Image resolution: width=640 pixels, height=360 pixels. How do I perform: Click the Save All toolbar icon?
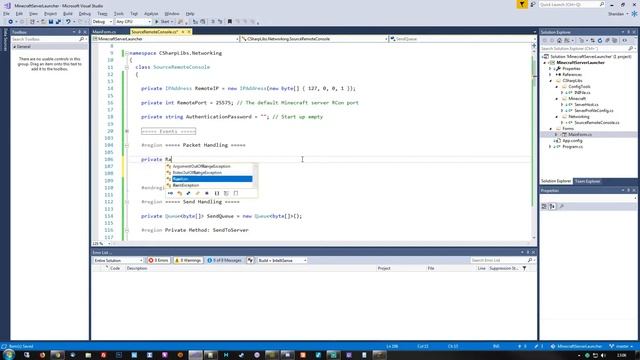(58, 22)
